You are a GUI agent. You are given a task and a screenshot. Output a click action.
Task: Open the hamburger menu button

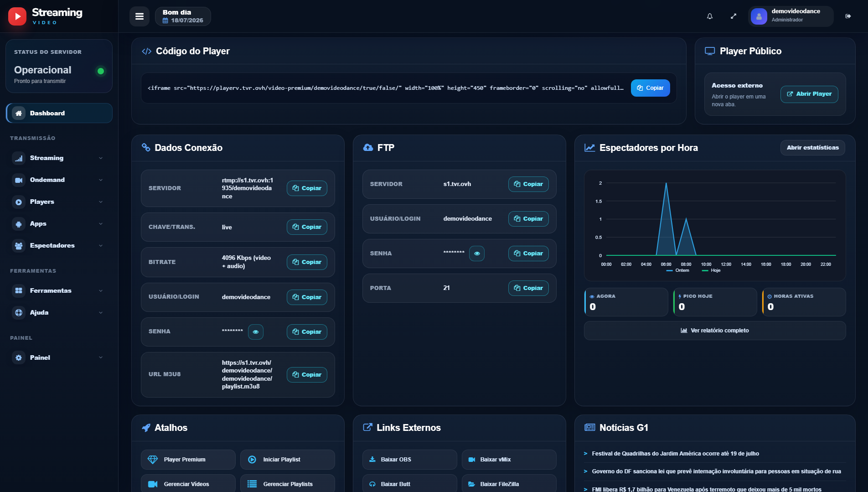coord(139,16)
